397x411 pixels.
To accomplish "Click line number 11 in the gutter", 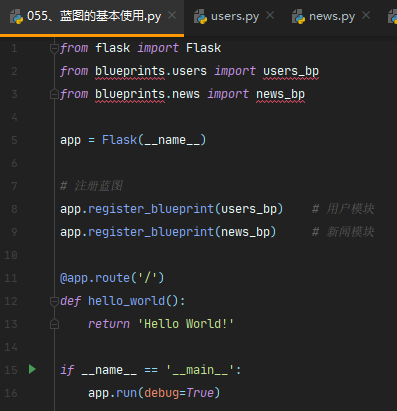I will pyautogui.click(x=11, y=278).
